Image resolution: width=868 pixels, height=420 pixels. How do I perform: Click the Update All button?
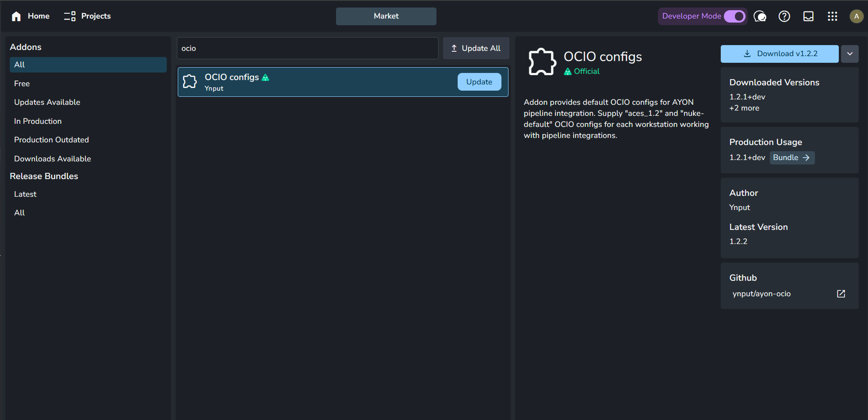coord(476,48)
